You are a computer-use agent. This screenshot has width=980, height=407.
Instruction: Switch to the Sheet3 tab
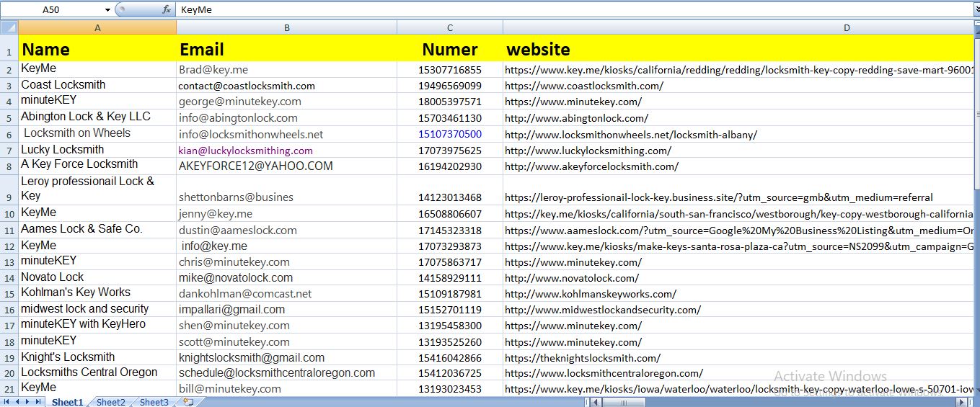pos(154,402)
